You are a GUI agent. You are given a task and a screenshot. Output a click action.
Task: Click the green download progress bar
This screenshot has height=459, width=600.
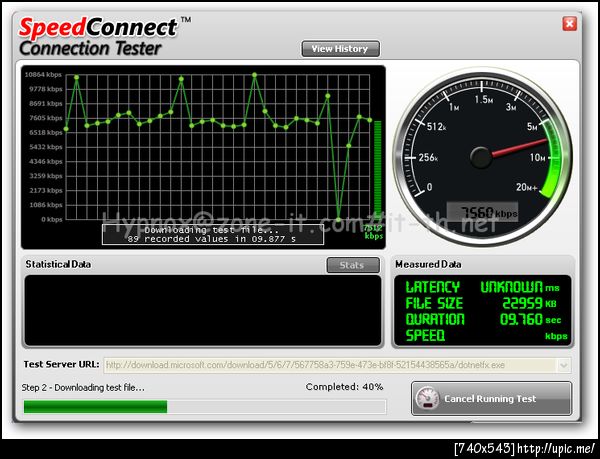click(96, 406)
